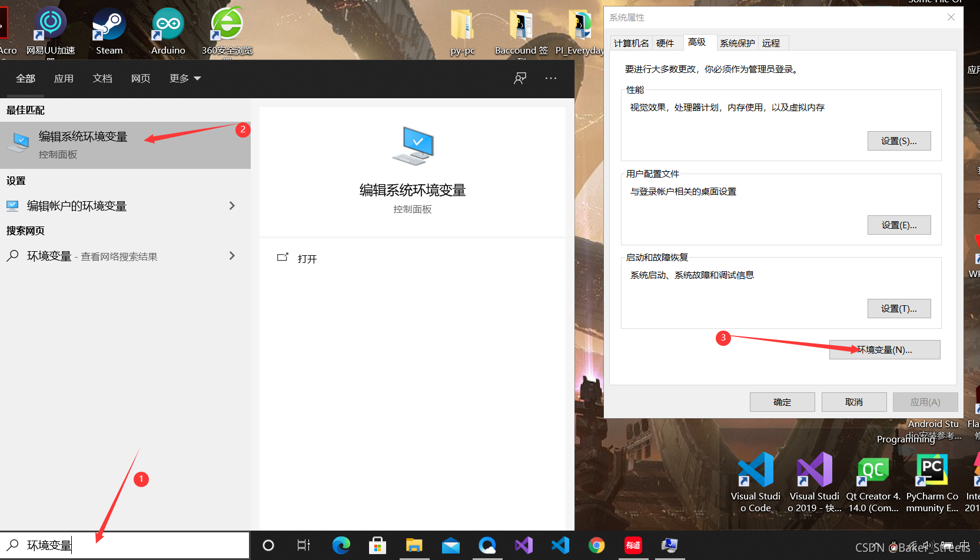Click the search magnifier icon in taskbar
This screenshot has width=980, height=560.
point(13,545)
